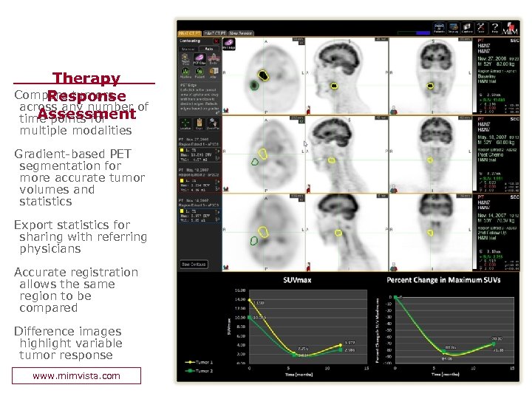This screenshot has width=532, height=399.
Task: Expand arrow on Nov 27 2006 contour entry
Action: 217,150
